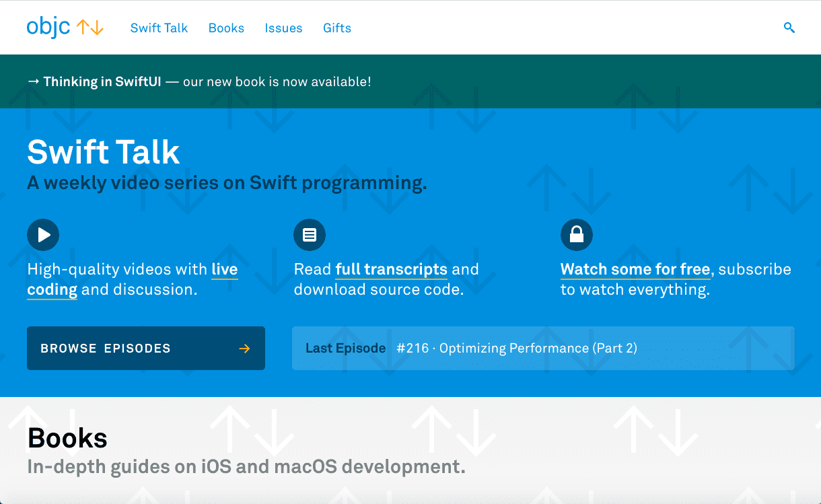
Task: Click the play video circle icon
Action: (x=43, y=235)
